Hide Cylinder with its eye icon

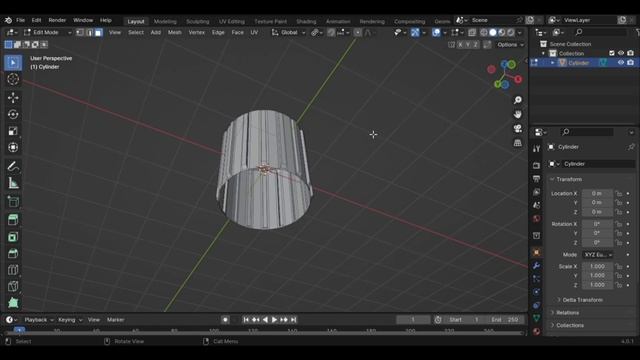click(621, 62)
